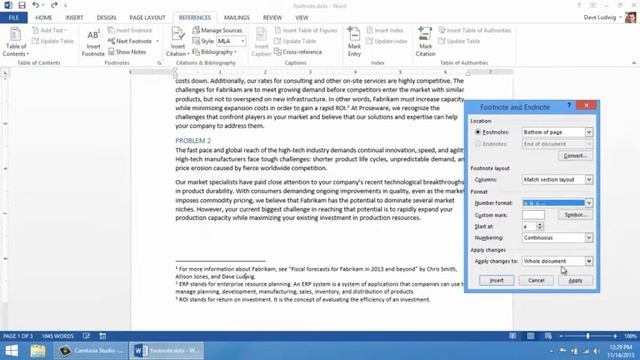Screen dimensions: 640x360
Task: Click the Symbol button
Action: tap(575, 215)
